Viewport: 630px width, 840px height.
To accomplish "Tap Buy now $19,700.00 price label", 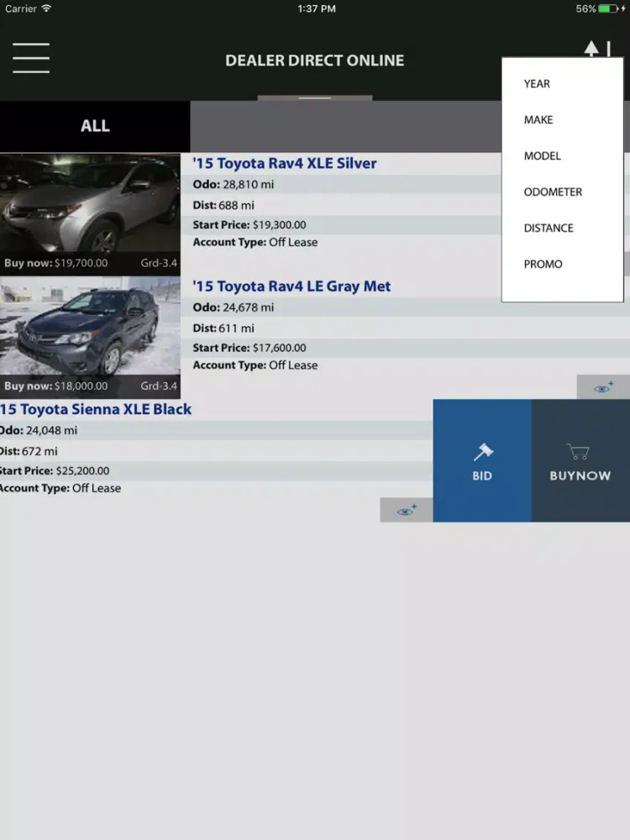I will 55,263.
